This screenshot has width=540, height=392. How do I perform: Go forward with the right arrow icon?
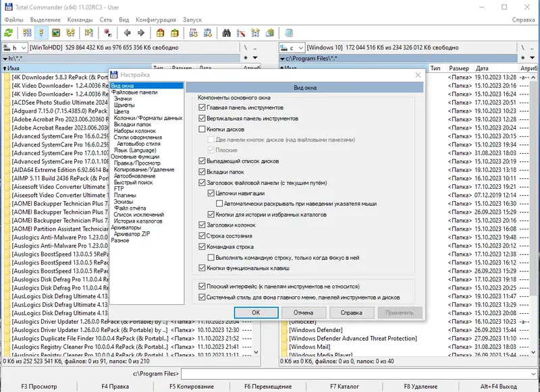pos(141,33)
